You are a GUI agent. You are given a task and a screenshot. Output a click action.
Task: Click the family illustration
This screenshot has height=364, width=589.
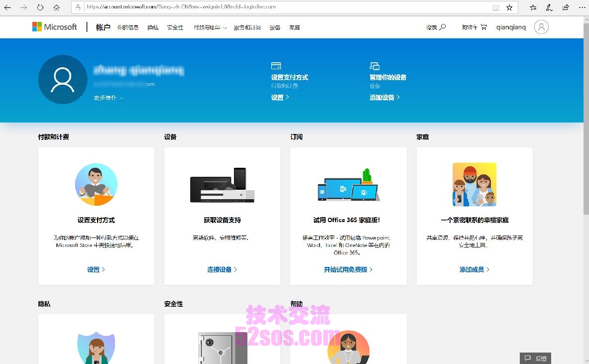pos(474,184)
